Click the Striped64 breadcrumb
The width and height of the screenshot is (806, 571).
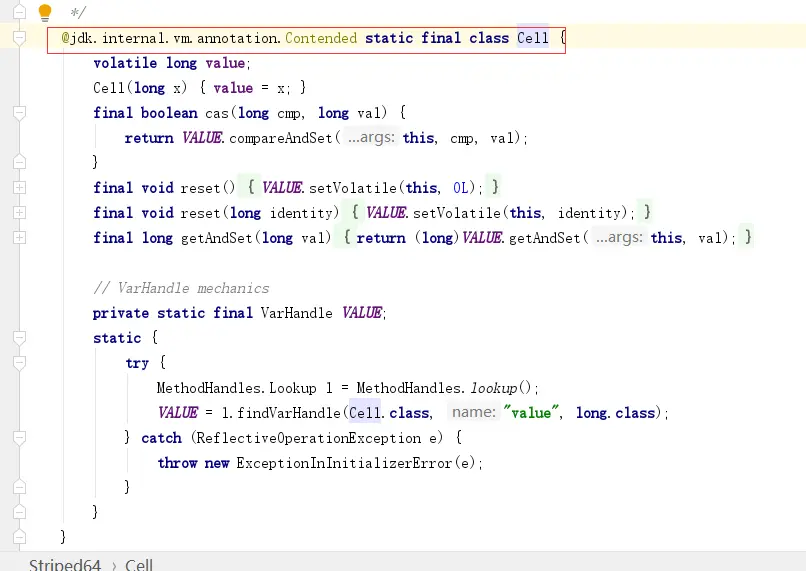click(65, 564)
